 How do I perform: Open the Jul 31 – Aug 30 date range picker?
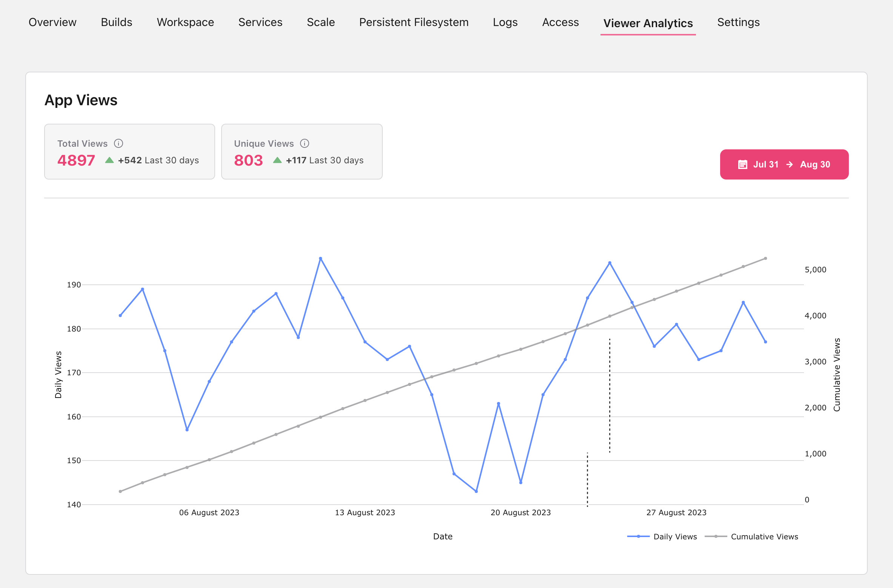coord(784,164)
